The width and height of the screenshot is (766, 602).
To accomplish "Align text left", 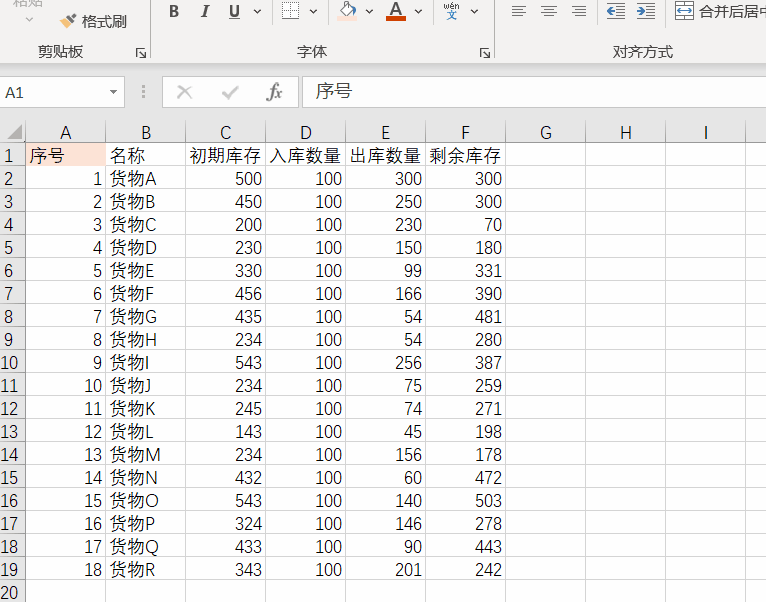I will pos(519,11).
